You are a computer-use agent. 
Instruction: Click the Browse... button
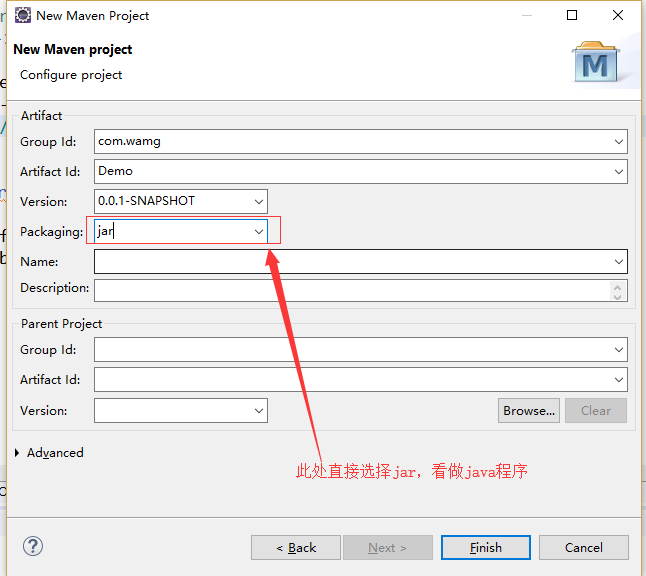[x=529, y=410]
